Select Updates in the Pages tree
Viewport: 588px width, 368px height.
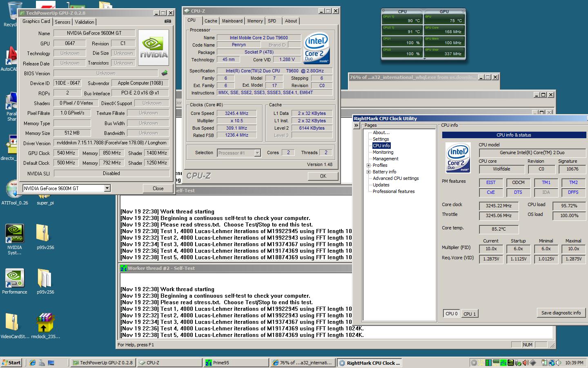pos(381,185)
